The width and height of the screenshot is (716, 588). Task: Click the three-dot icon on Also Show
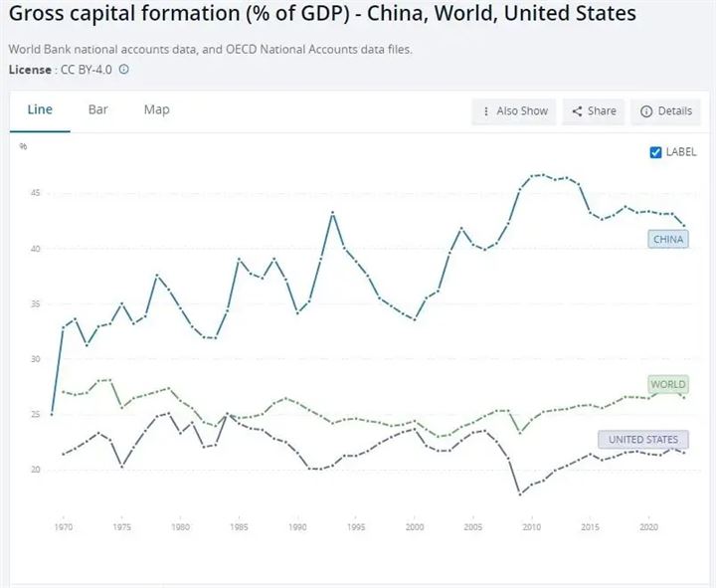(x=485, y=111)
